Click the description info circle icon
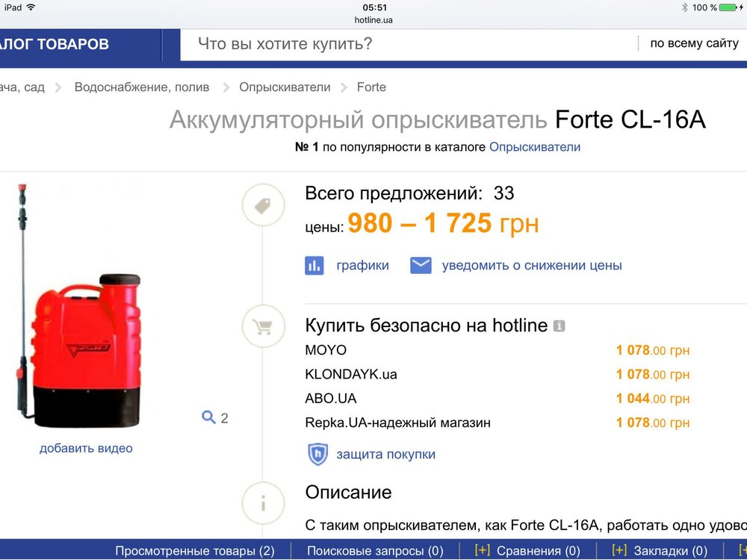747x560 pixels. (x=263, y=503)
